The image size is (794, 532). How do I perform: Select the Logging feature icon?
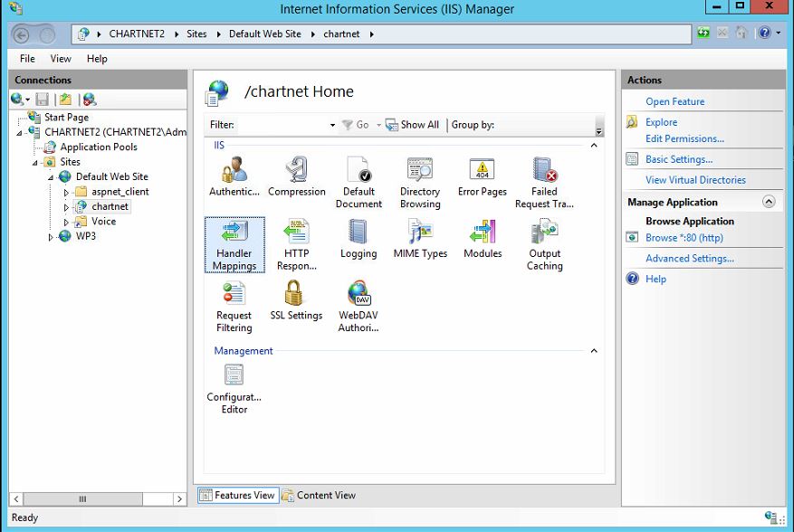[359, 239]
